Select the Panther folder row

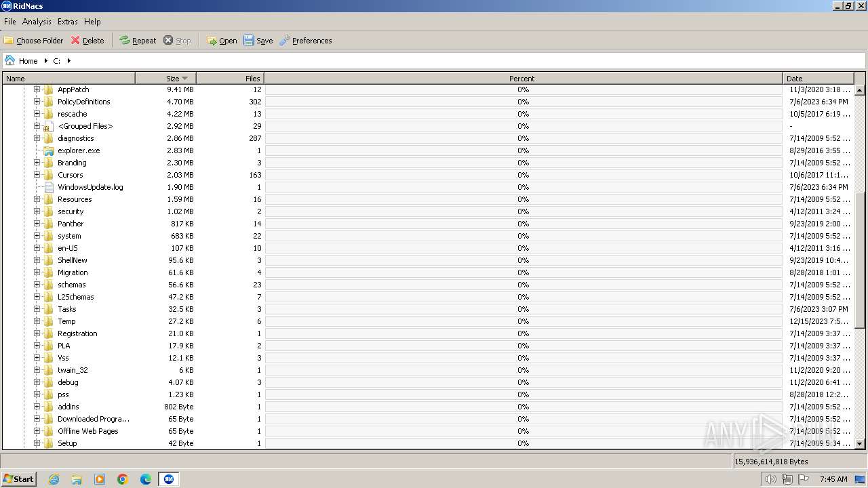427,224
